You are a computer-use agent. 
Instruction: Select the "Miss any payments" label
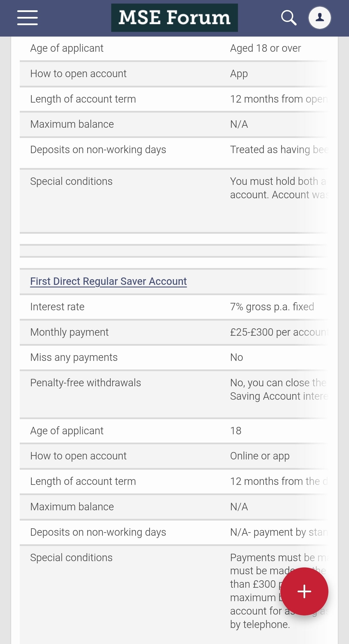74,357
